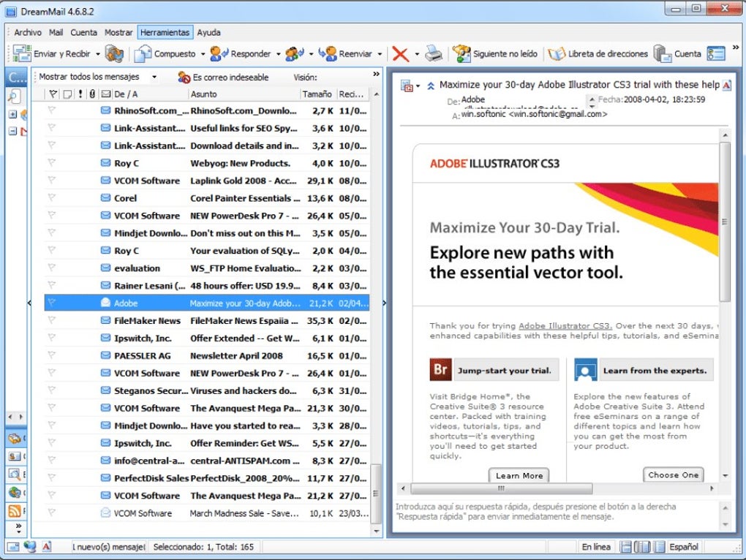The image size is (746, 560).
Task: Click the preview pane vertical scrollbar thumb
Action: (725, 222)
